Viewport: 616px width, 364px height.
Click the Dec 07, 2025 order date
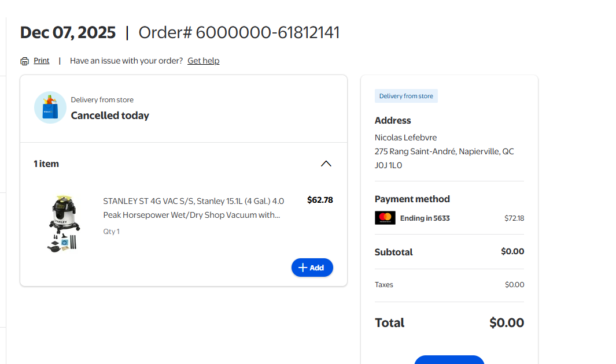point(68,32)
